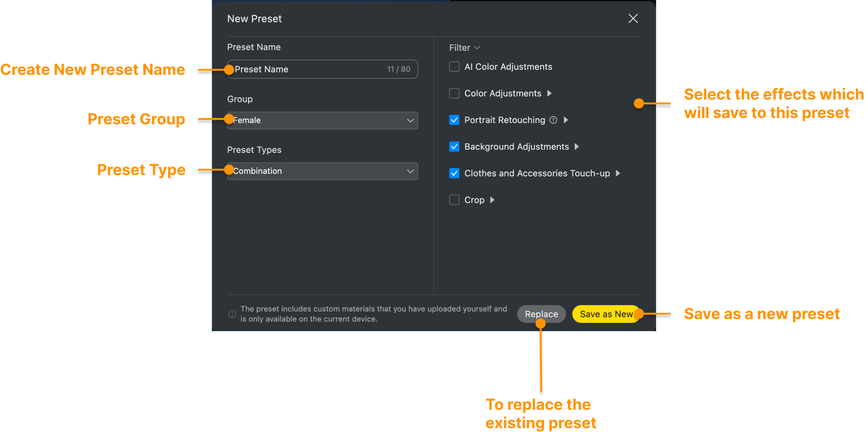Expand the Crop options arrow
The width and height of the screenshot is (868, 432).
492,200
